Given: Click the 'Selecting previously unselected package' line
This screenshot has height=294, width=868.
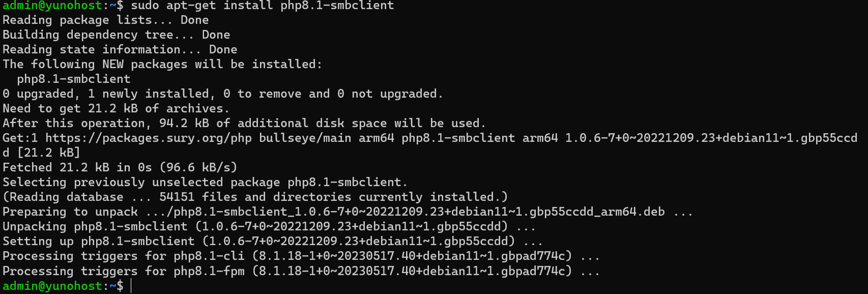Looking at the screenshot, I should 205,182.
